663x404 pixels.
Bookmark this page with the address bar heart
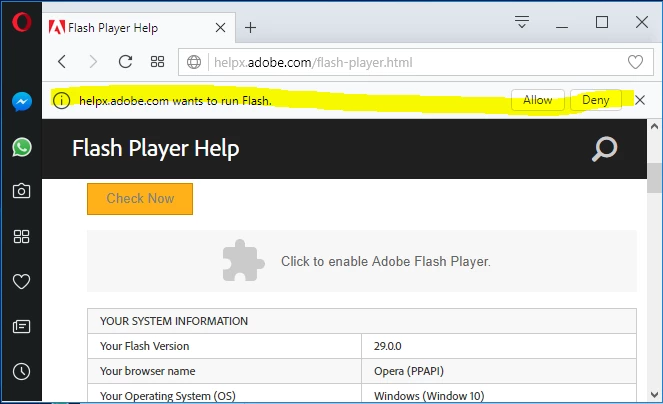pos(635,62)
